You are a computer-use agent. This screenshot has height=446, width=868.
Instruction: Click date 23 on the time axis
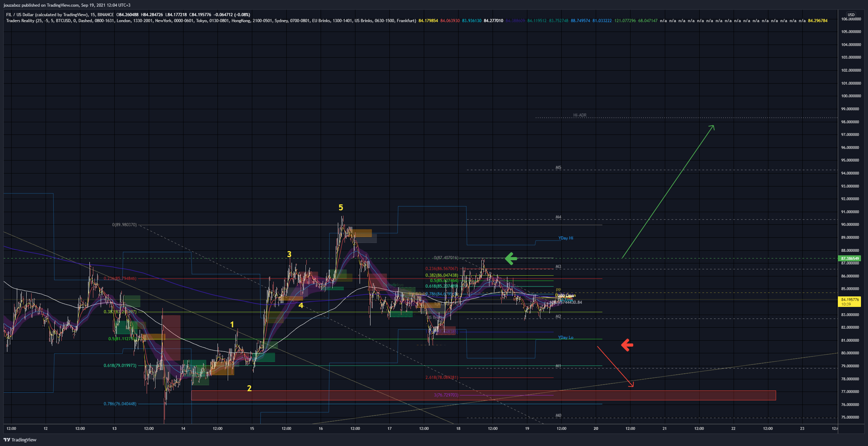802,428
